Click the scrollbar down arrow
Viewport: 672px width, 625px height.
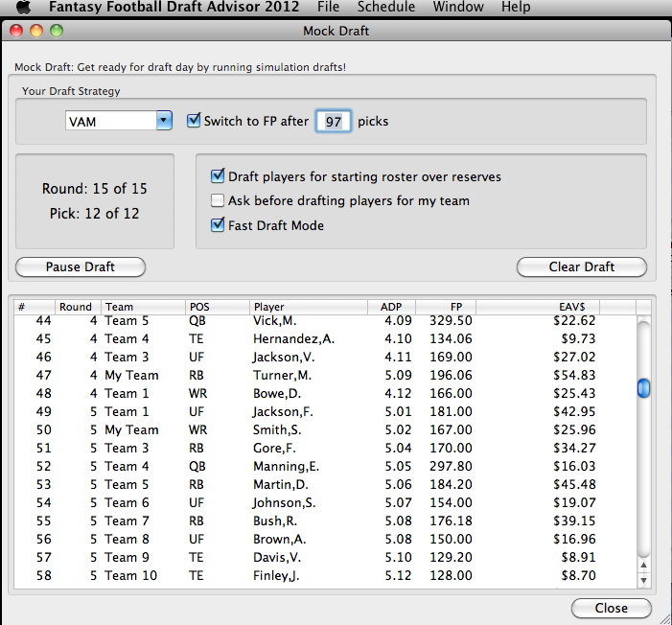[x=643, y=580]
